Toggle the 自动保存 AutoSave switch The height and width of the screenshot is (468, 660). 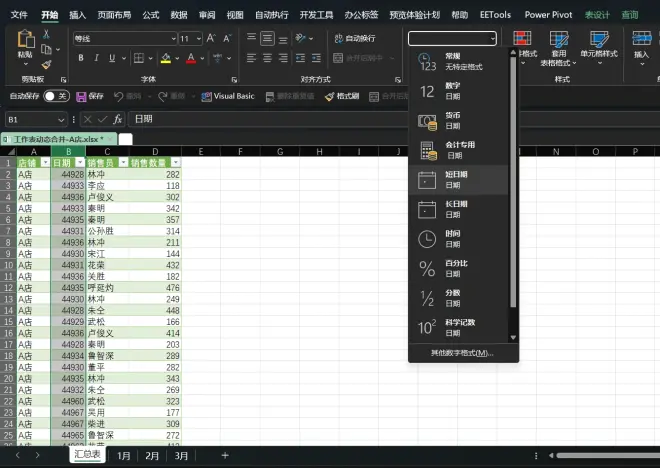[56, 96]
